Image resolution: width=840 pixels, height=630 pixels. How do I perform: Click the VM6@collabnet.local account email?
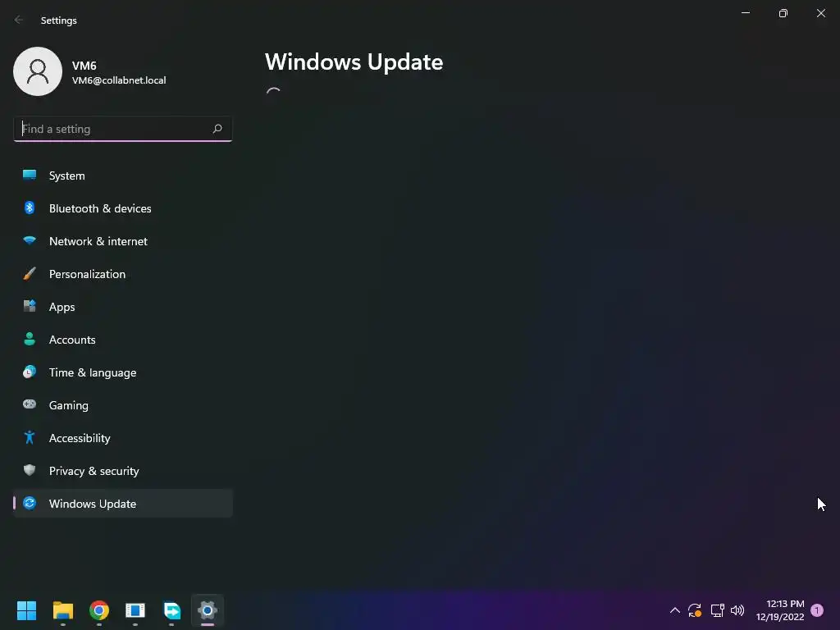coord(119,80)
